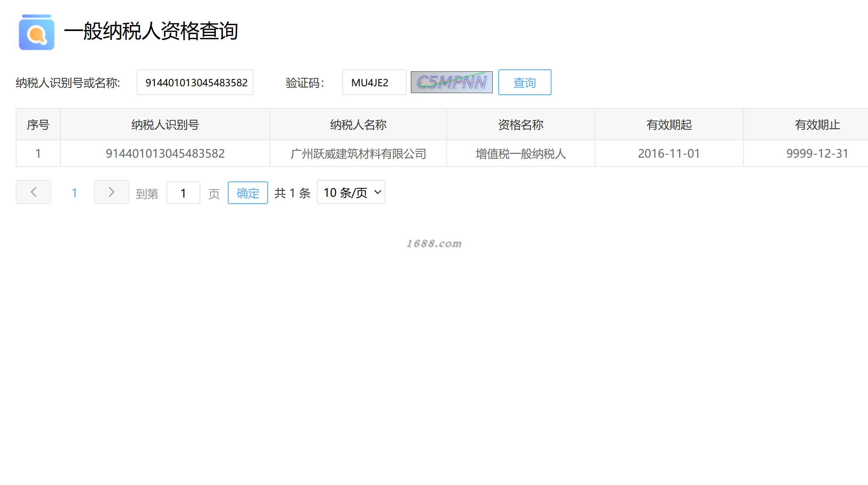Click the go-to page number input
868x485 pixels.
(183, 193)
